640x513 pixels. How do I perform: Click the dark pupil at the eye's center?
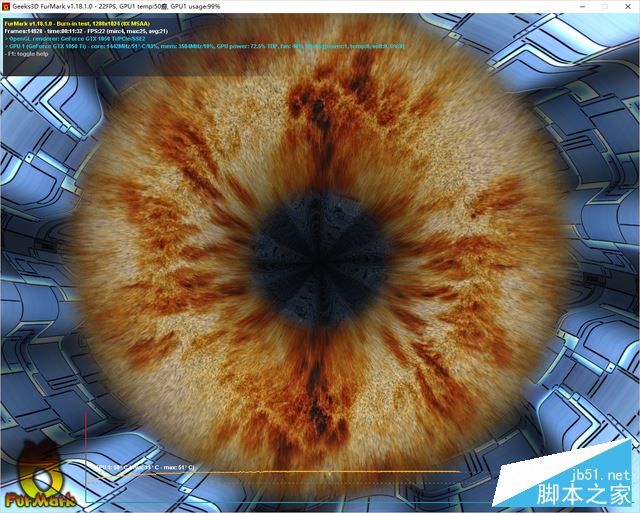coord(318,243)
